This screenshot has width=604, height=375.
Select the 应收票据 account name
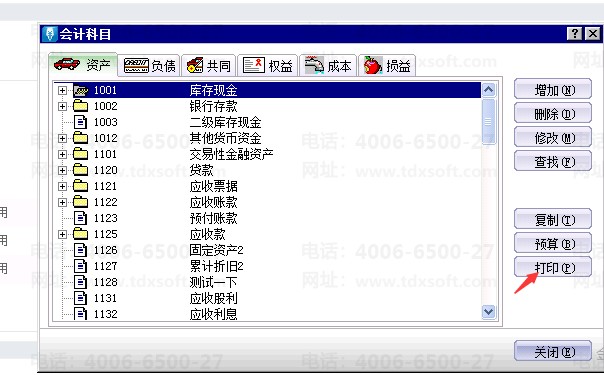click(213, 186)
